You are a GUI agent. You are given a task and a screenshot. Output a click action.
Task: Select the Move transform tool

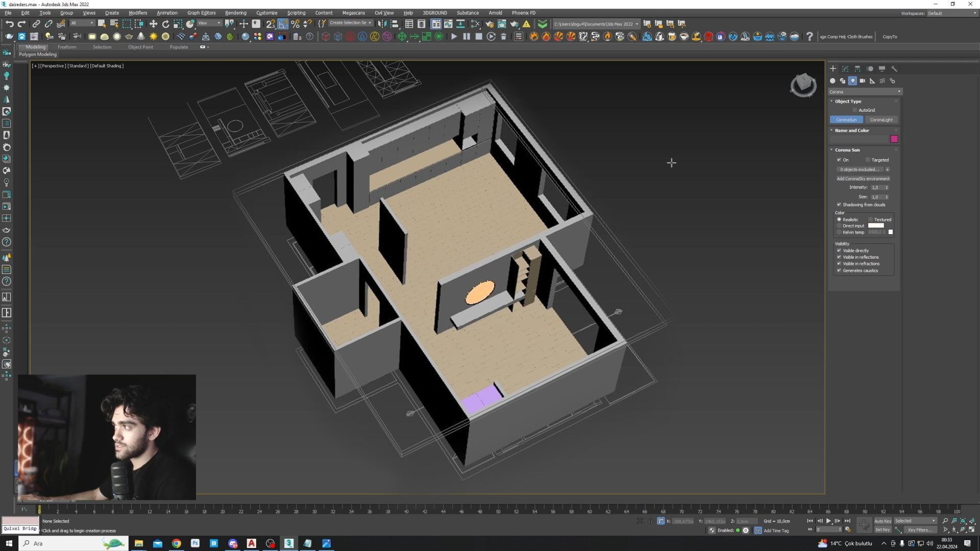coord(153,24)
